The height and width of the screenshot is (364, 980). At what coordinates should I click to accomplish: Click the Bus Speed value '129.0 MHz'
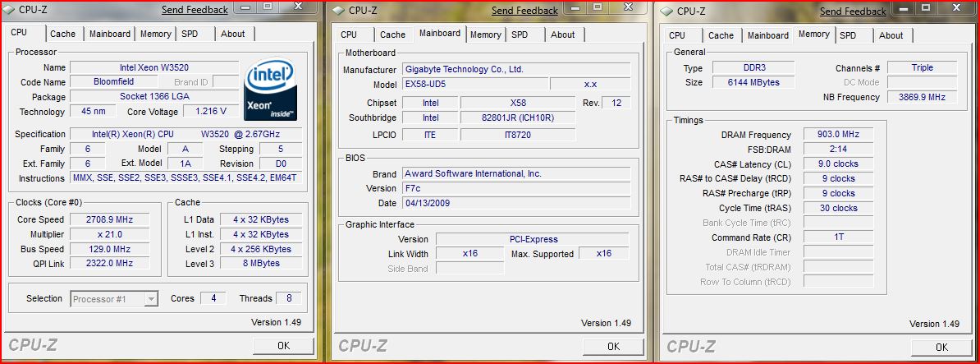tap(109, 249)
